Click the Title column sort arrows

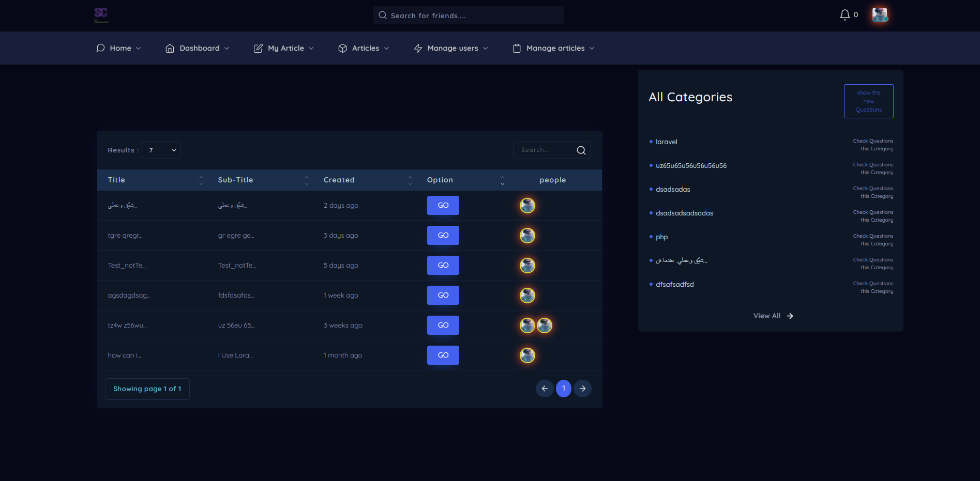(x=201, y=180)
